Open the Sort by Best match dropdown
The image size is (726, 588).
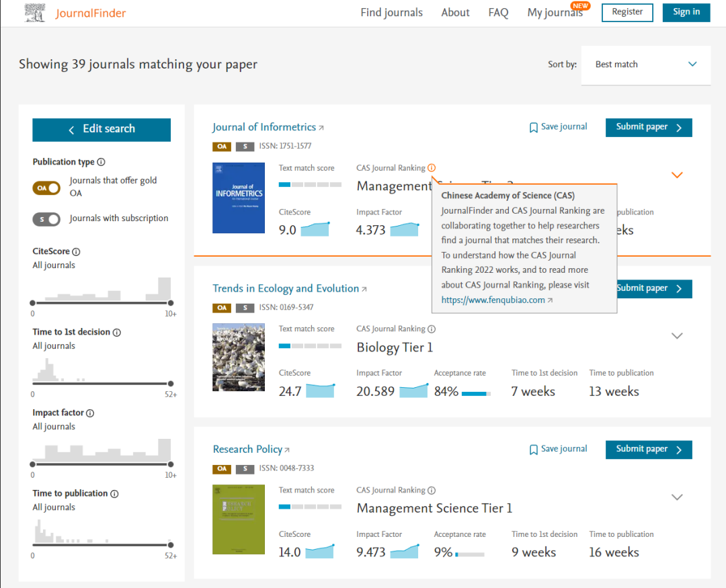(x=645, y=65)
